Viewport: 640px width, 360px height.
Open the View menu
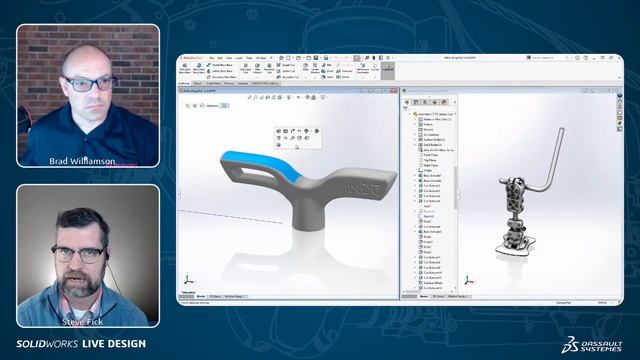click(x=229, y=58)
